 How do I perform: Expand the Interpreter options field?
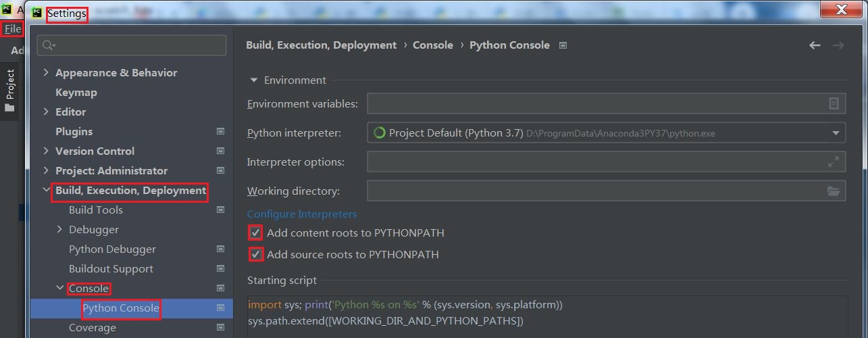[834, 162]
